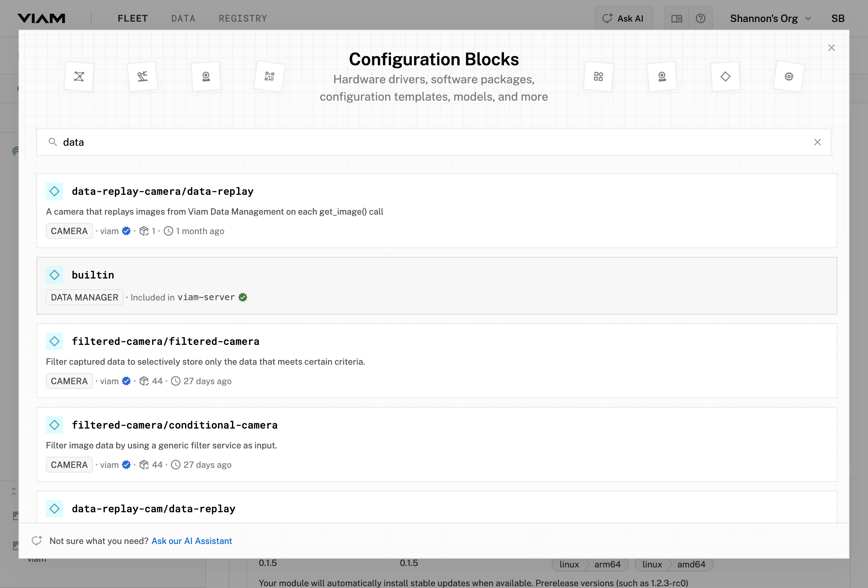
Task: Switch to the DATA tab
Action: click(183, 18)
